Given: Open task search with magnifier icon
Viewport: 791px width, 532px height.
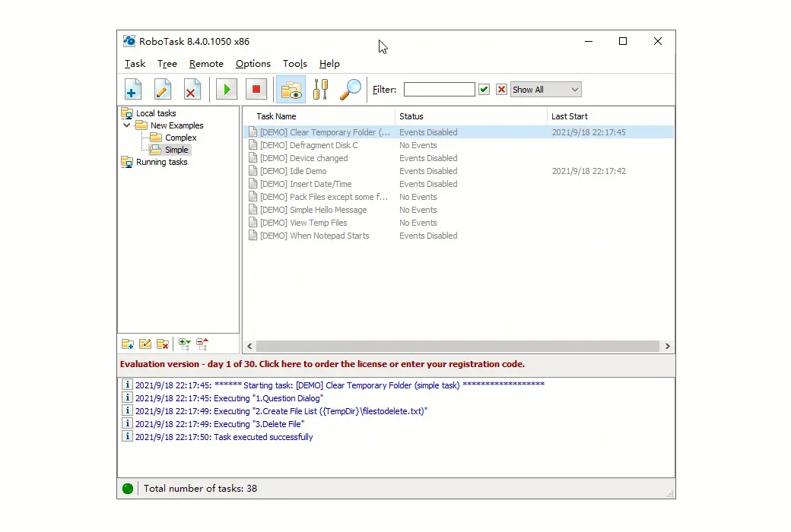Looking at the screenshot, I should (351, 90).
